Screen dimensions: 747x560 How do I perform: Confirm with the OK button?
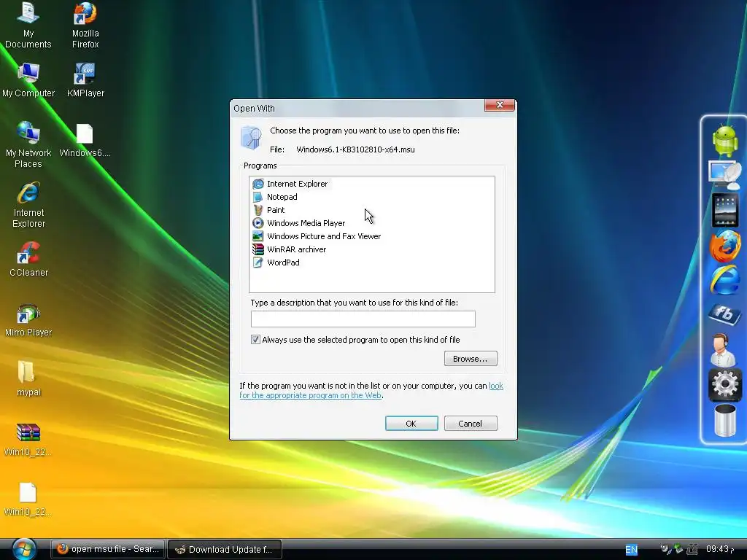pyautogui.click(x=411, y=424)
